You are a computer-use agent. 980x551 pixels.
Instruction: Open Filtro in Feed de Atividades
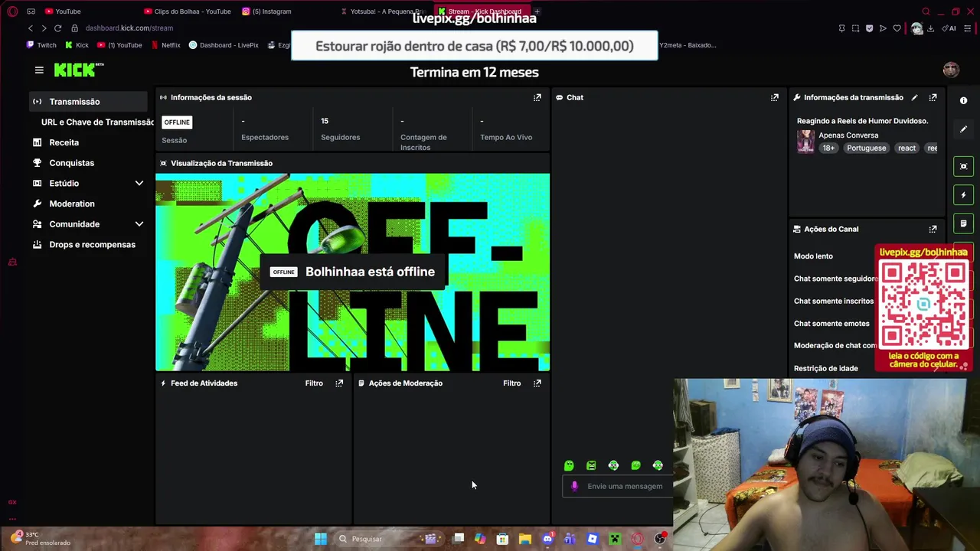pos(314,383)
